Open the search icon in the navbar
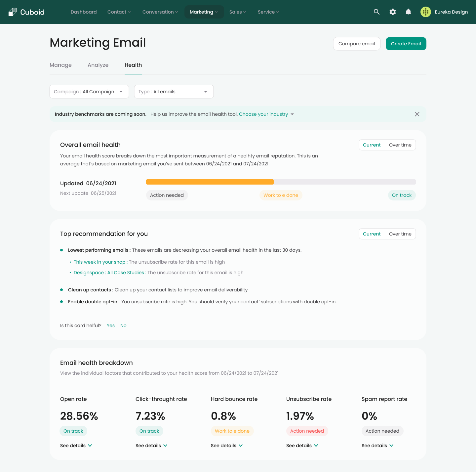Screen dimensions: 476x472 (x=377, y=12)
